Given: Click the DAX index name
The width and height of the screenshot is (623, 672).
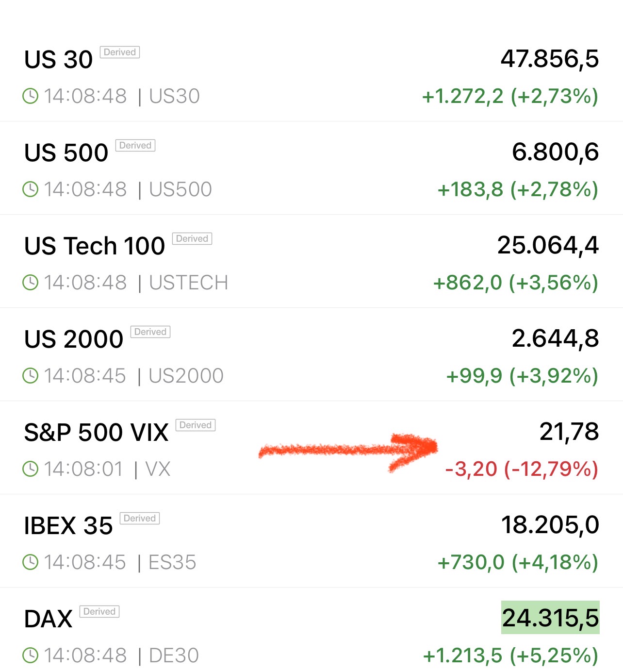Looking at the screenshot, I should point(49,619).
